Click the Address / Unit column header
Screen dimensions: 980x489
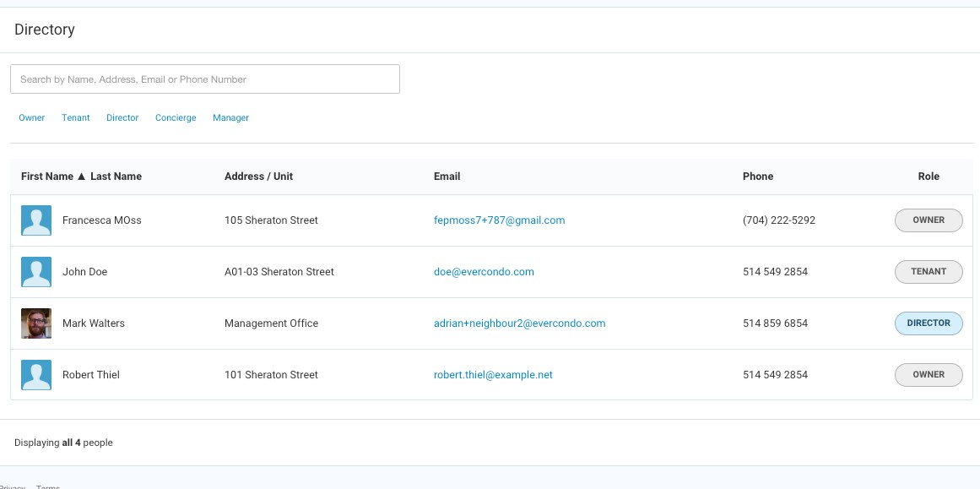point(258,176)
